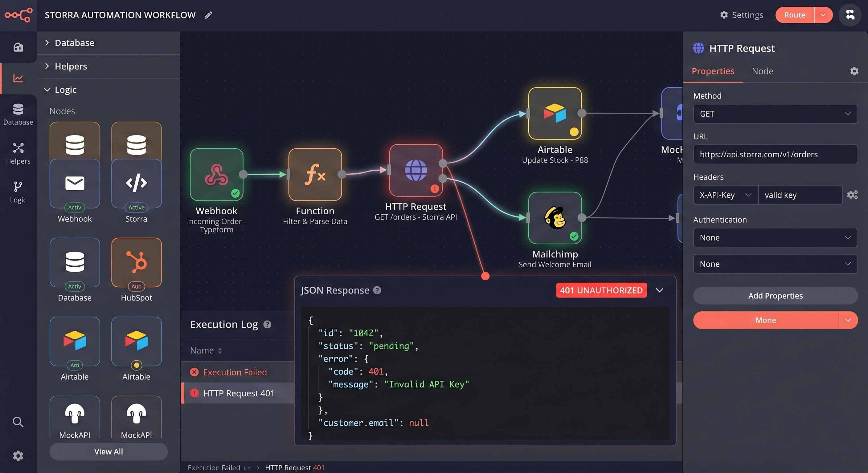The image size is (868, 473).
Task: Open the first Authentication None dropdown
Action: (x=775, y=238)
